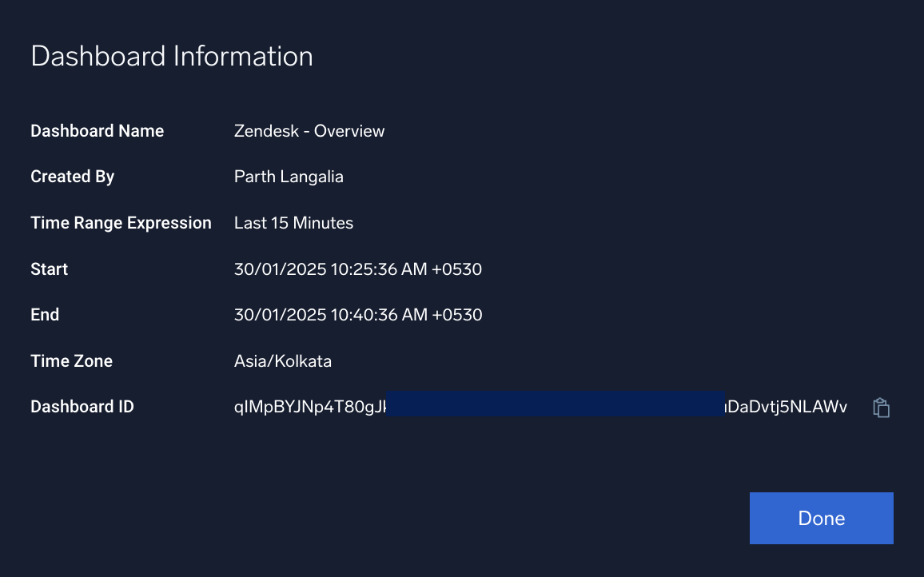Select the Start timestamp text
This screenshot has width=924, height=577.
[358, 269]
